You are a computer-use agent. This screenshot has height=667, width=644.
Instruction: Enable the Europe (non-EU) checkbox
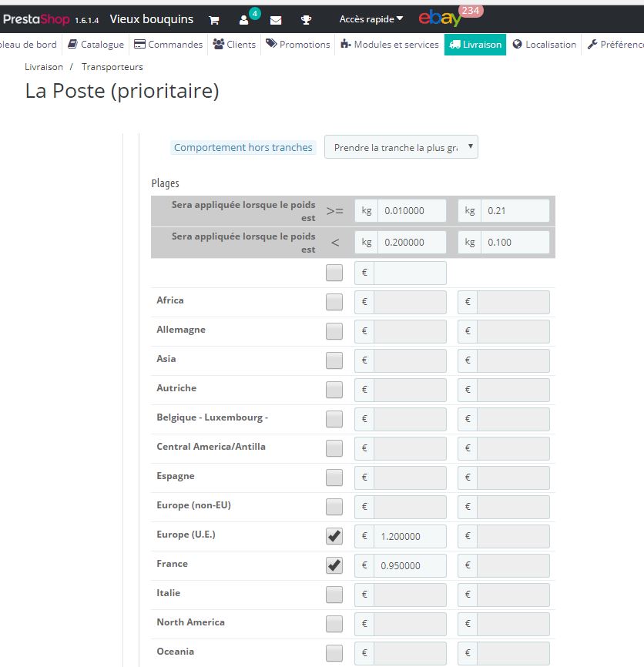pyautogui.click(x=334, y=507)
